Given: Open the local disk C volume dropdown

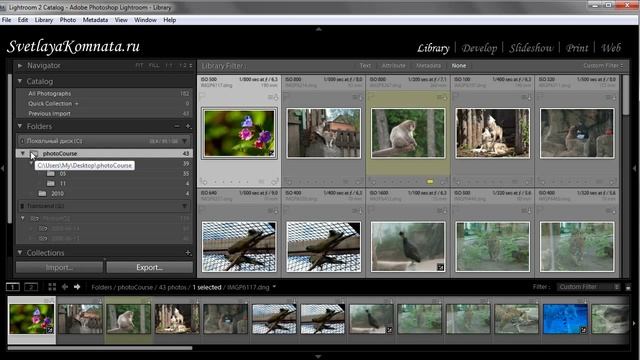Looking at the screenshot, I should click(x=184, y=141).
